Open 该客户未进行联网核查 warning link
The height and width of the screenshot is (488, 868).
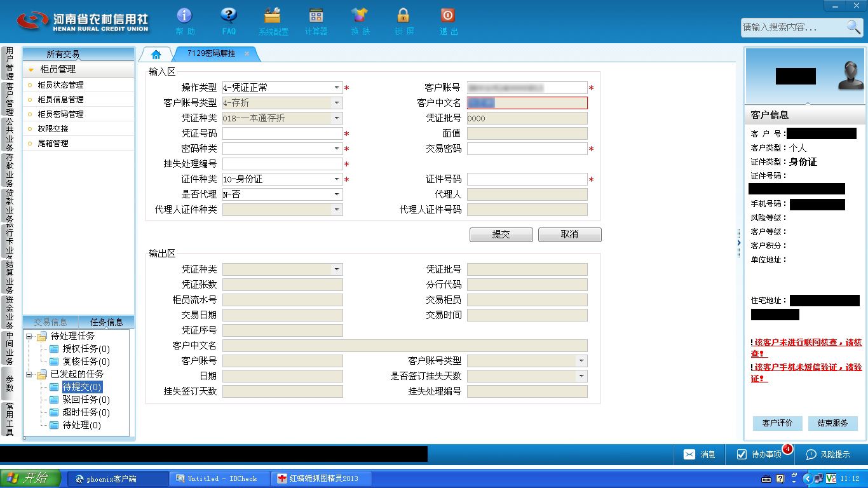pyautogui.click(x=806, y=348)
